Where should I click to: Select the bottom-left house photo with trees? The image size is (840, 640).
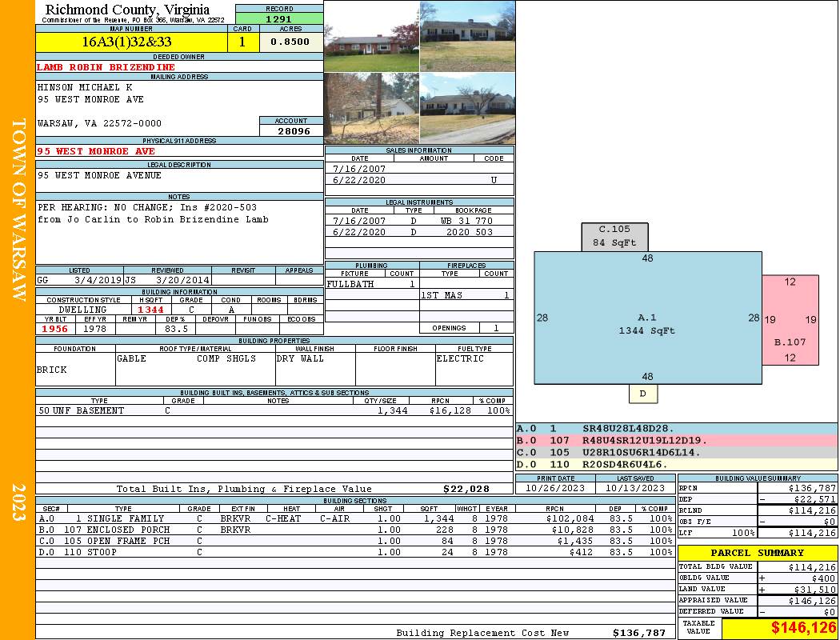[371, 108]
